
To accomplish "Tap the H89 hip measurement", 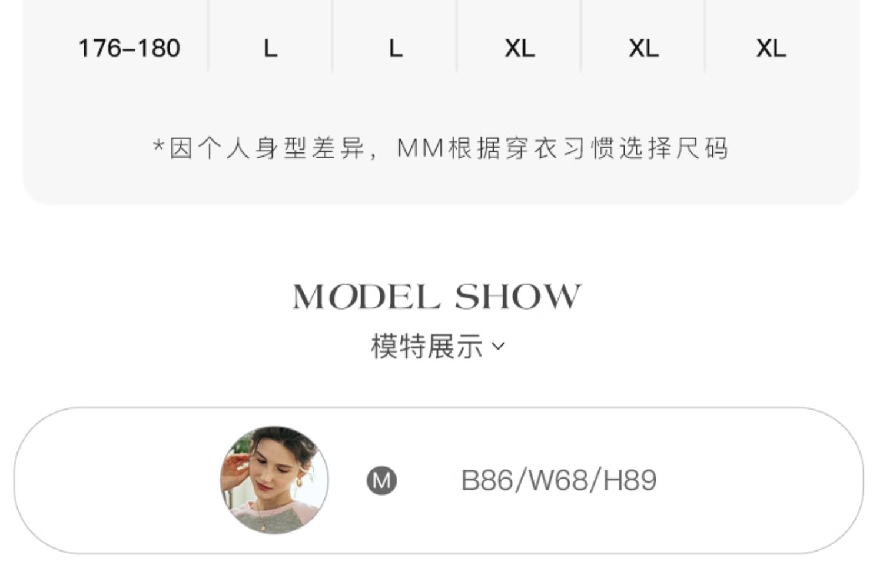I will (x=630, y=480).
